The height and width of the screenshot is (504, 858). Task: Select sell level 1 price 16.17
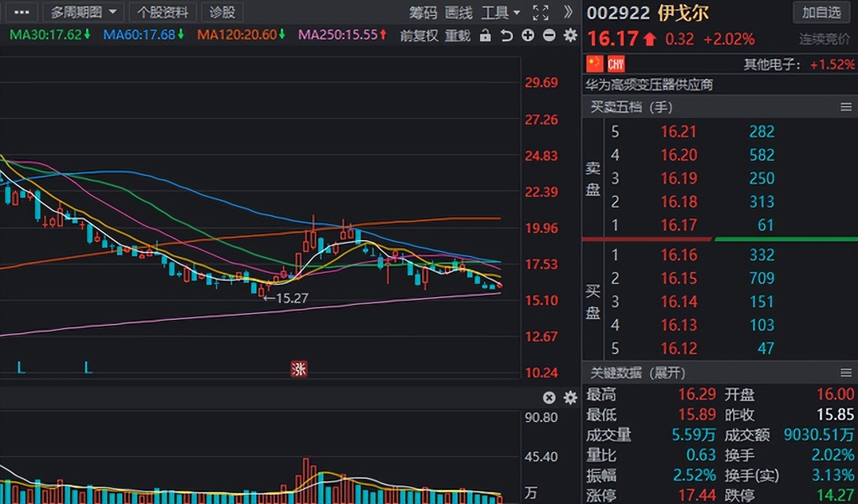(678, 225)
